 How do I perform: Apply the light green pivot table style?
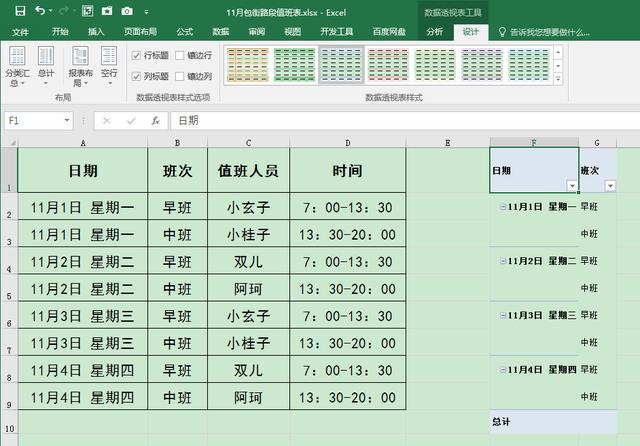pyautogui.click(x=435, y=64)
